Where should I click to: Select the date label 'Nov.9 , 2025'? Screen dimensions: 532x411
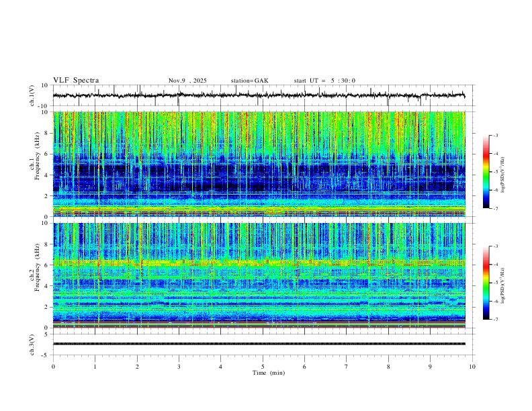coord(187,81)
